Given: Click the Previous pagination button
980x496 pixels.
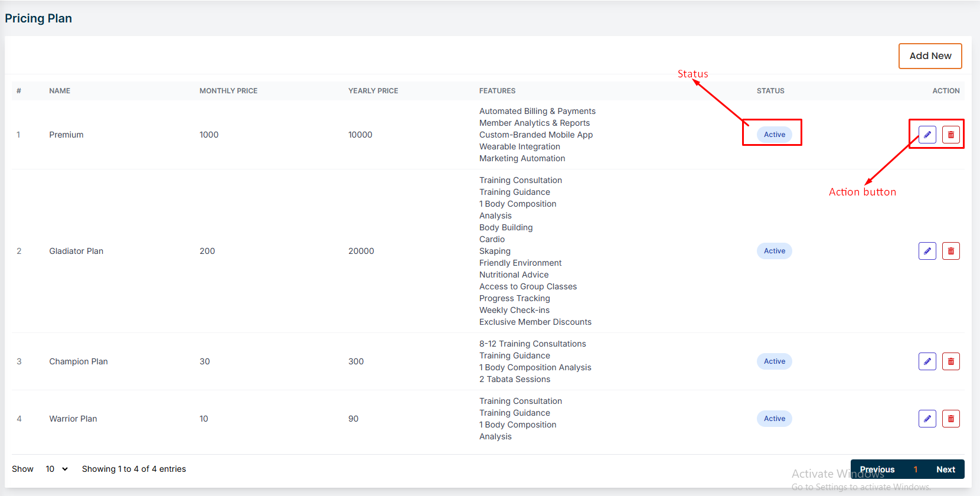Looking at the screenshot, I should 877,469.
